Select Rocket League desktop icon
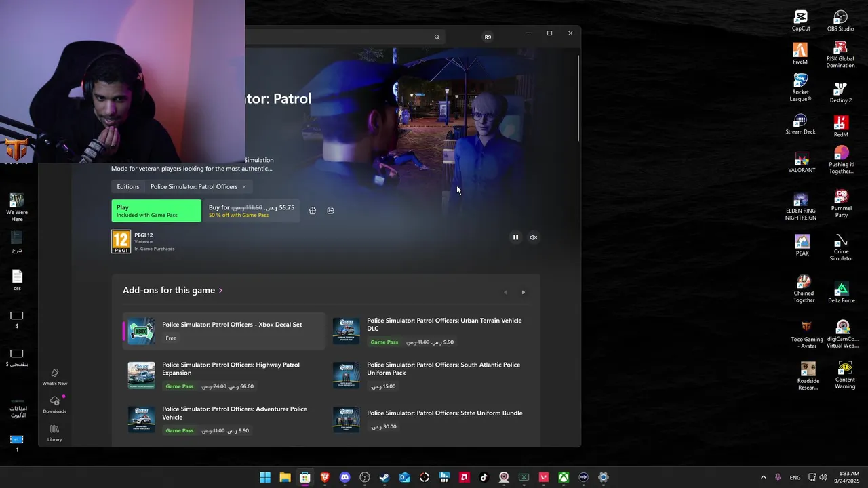This screenshot has height=488, width=868. click(800, 87)
